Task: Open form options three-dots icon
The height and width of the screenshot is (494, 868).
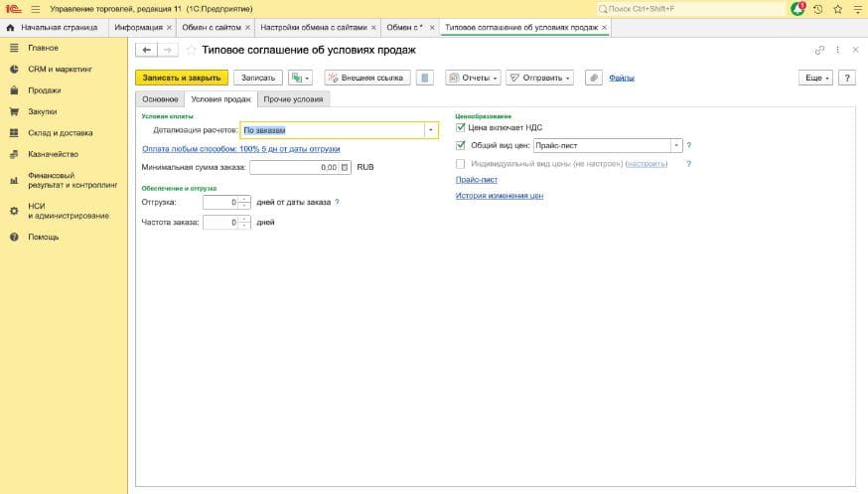Action: click(x=837, y=50)
